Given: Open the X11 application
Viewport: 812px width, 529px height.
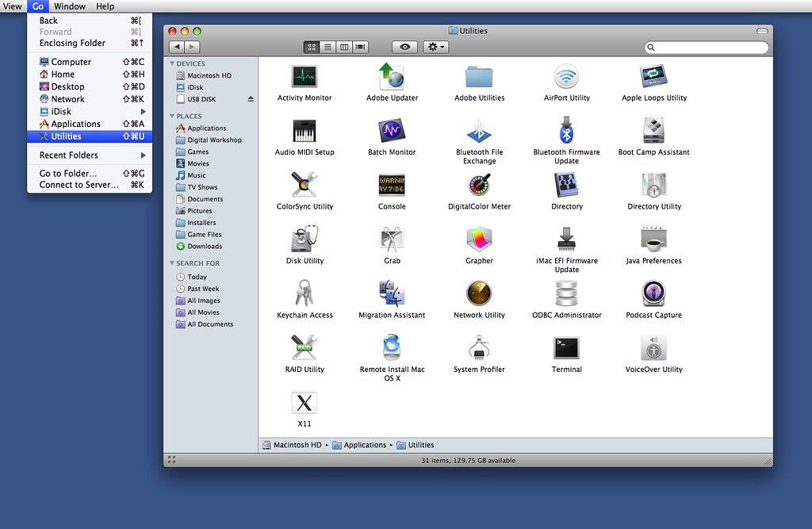Looking at the screenshot, I should 304,404.
